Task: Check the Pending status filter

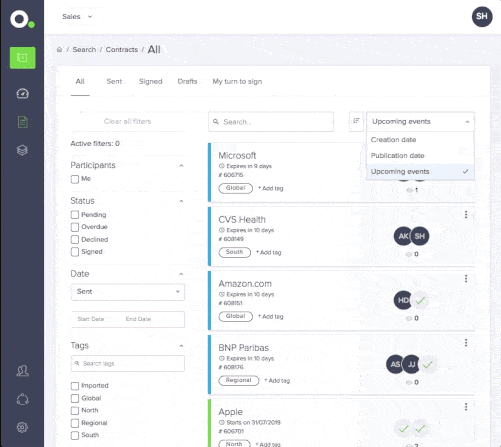Action: [75, 215]
